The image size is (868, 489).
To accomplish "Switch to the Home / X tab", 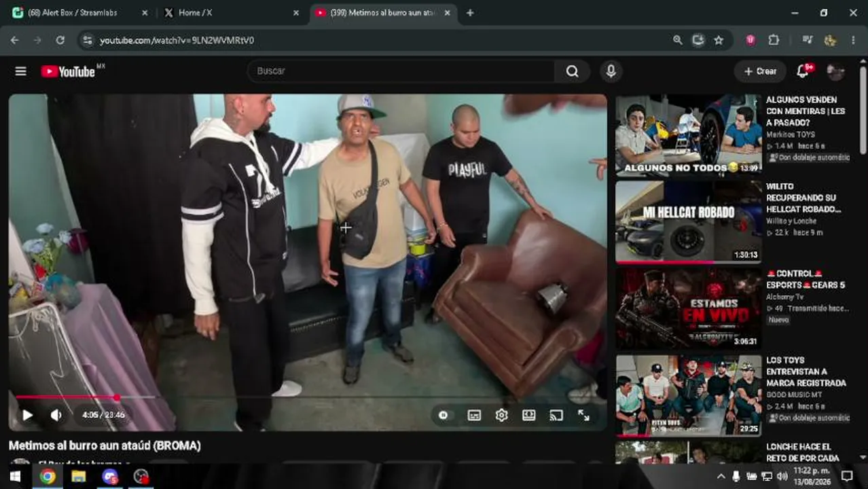I will click(x=231, y=13).
